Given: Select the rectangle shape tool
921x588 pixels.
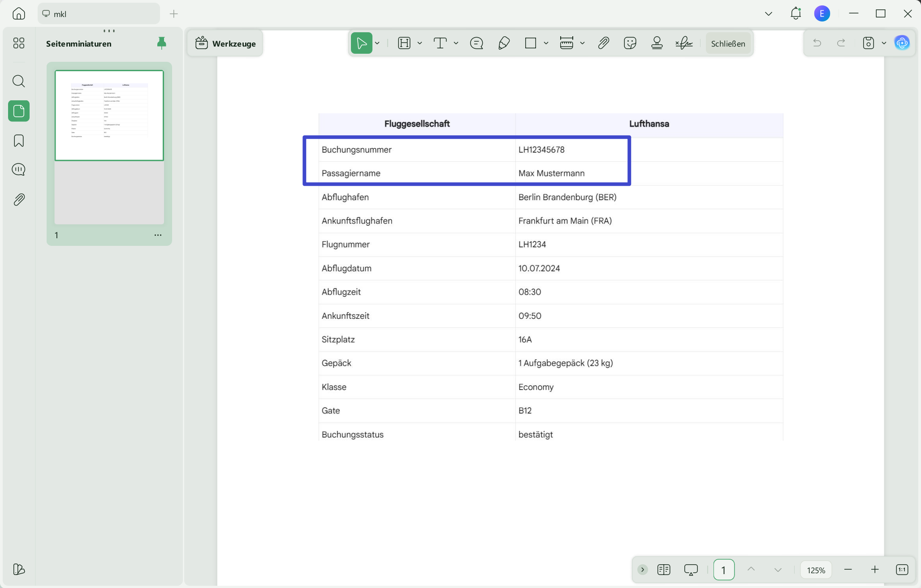Looking at the screenshot, I should (531, 43).
